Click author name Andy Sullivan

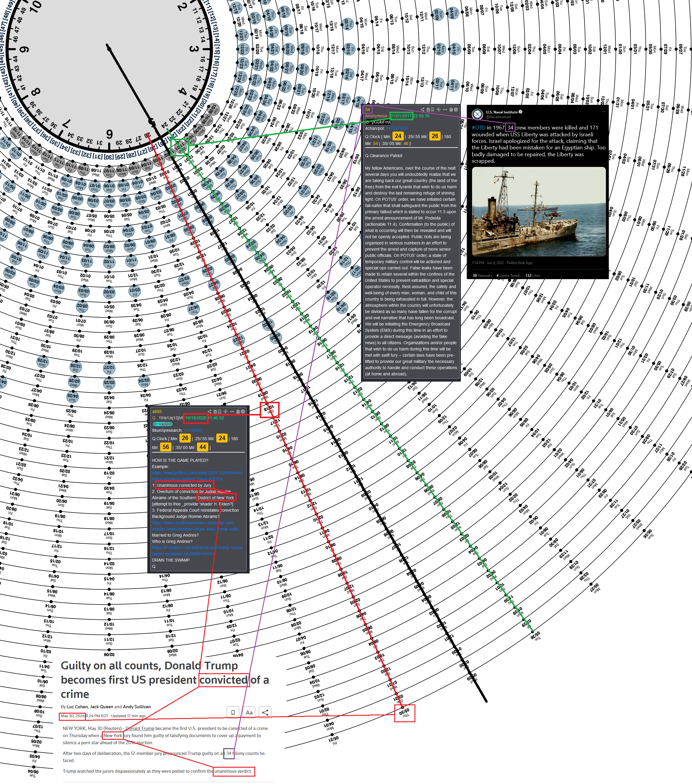(137, 706)
